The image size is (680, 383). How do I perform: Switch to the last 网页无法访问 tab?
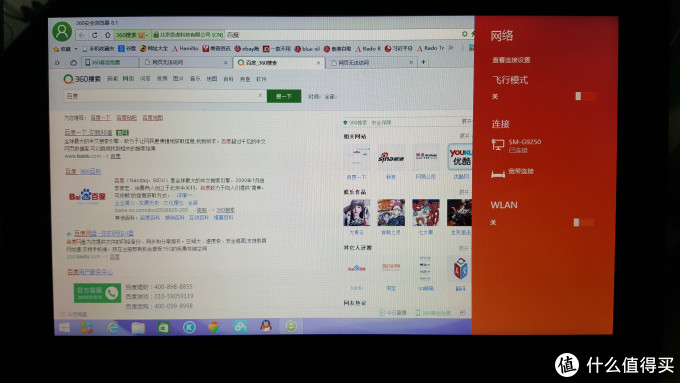(372, 63)
